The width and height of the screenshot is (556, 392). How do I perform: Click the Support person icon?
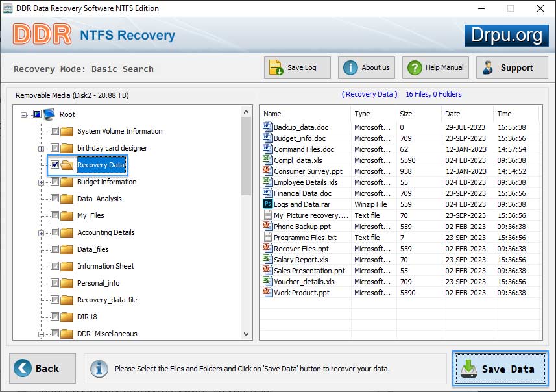click(x=488, y=67)
